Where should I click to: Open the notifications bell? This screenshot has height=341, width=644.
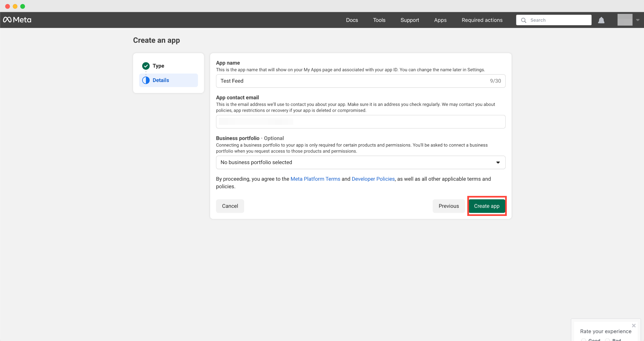pyautogui.click(x=601, y=20)
